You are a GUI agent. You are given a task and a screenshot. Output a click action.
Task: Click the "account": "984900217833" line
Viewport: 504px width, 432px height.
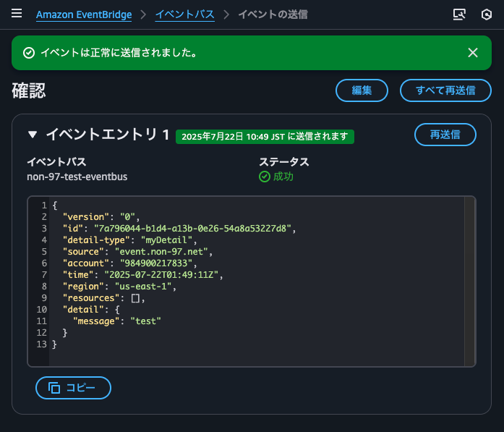tap(129, 263)
